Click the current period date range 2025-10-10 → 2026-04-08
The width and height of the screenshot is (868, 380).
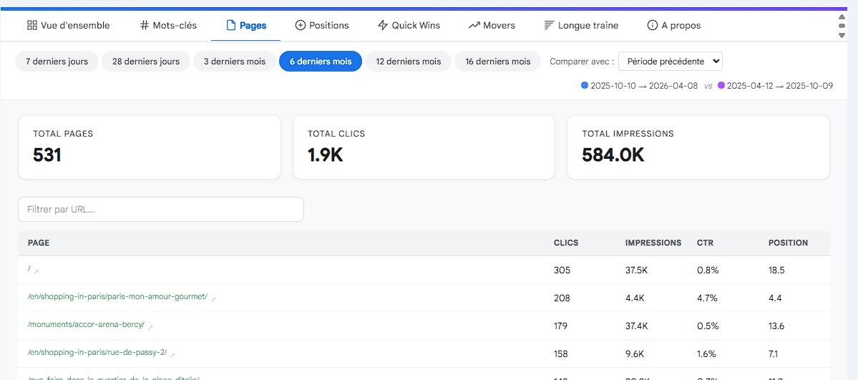(644, 85)
